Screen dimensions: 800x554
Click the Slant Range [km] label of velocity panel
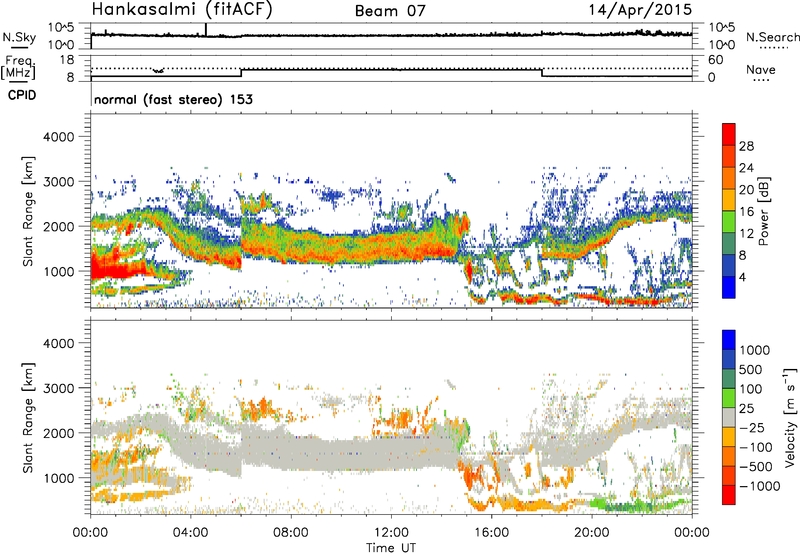28,418
